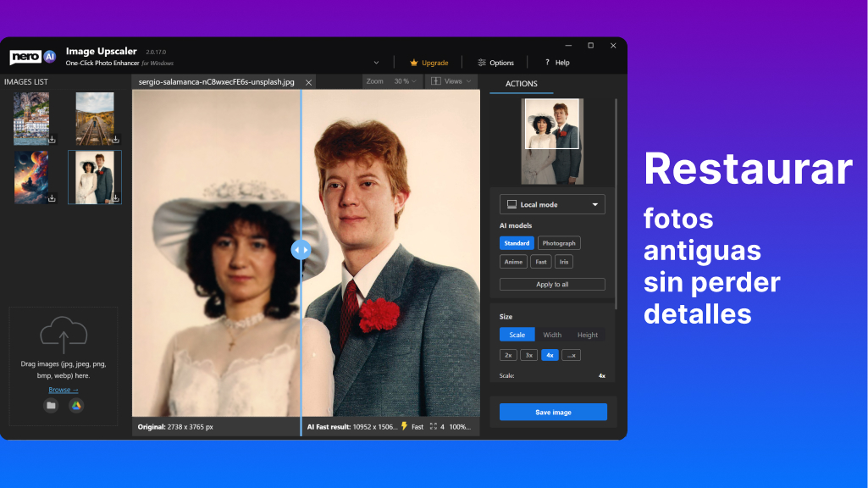Open local folder to browse images
The height and width of the screenshot is (488, 868).
pyautogui.click(x=51, y=406)
